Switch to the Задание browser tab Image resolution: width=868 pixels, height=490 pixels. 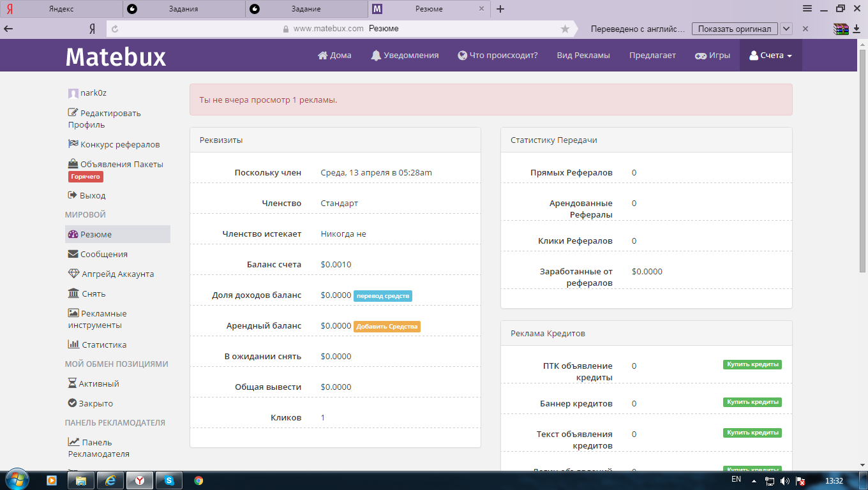pos(306,9)
